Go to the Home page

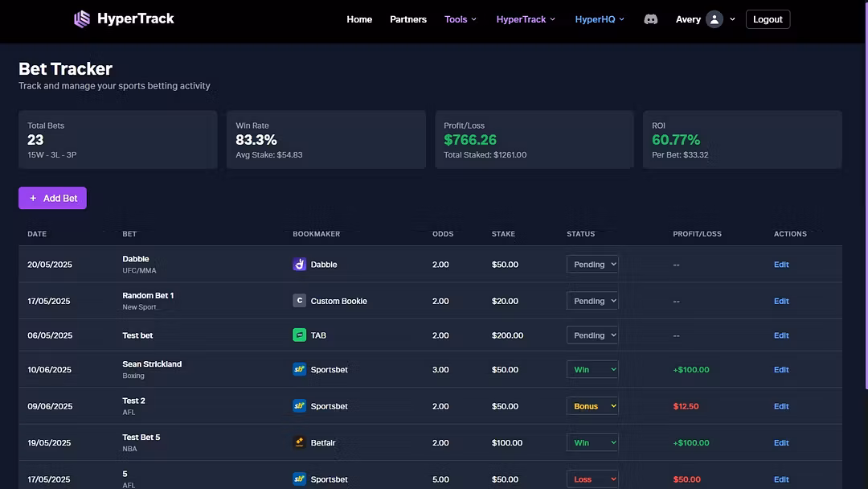pos(359,19)
